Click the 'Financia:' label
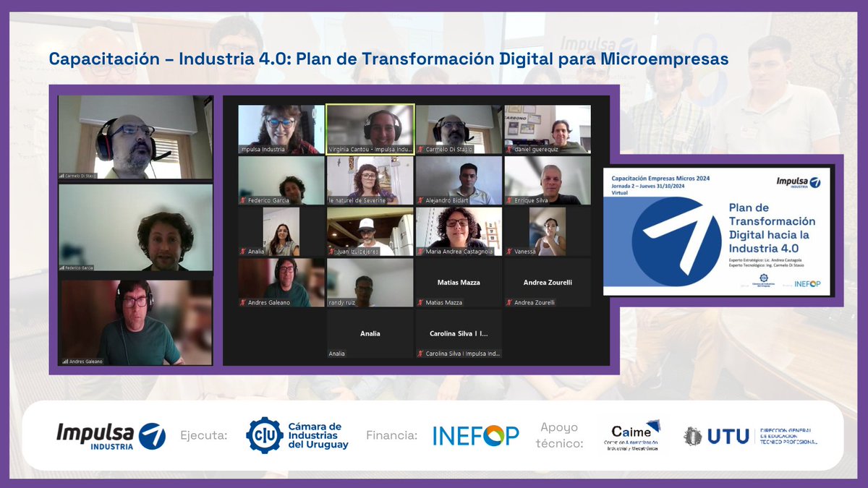Screen dimensions: 868x488 (392, 435)
